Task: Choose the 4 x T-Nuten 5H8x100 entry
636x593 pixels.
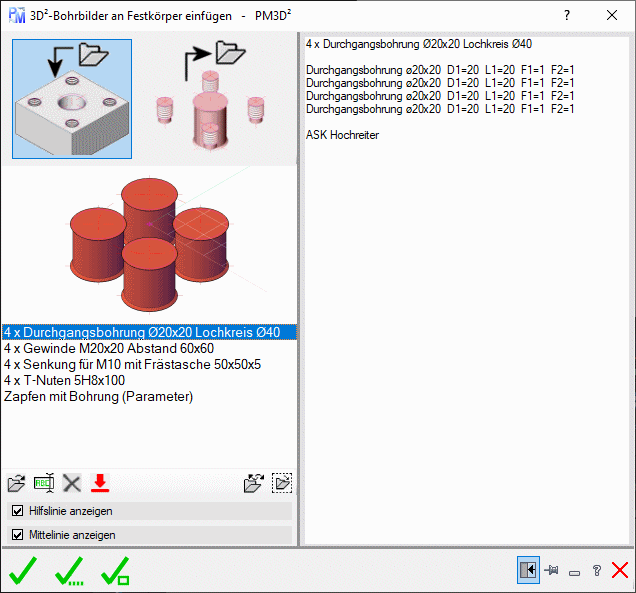Action: click(65, 380)
